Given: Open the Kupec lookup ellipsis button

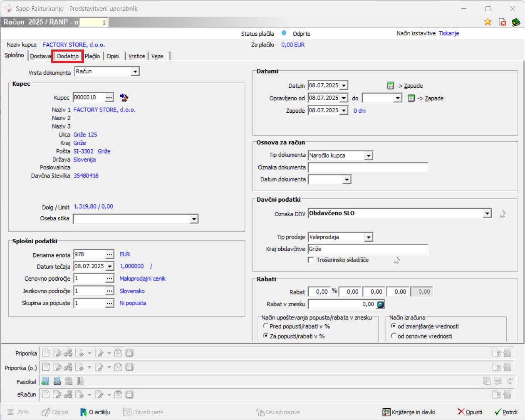Looking at the screenshot, I should [x=109, y=97].
